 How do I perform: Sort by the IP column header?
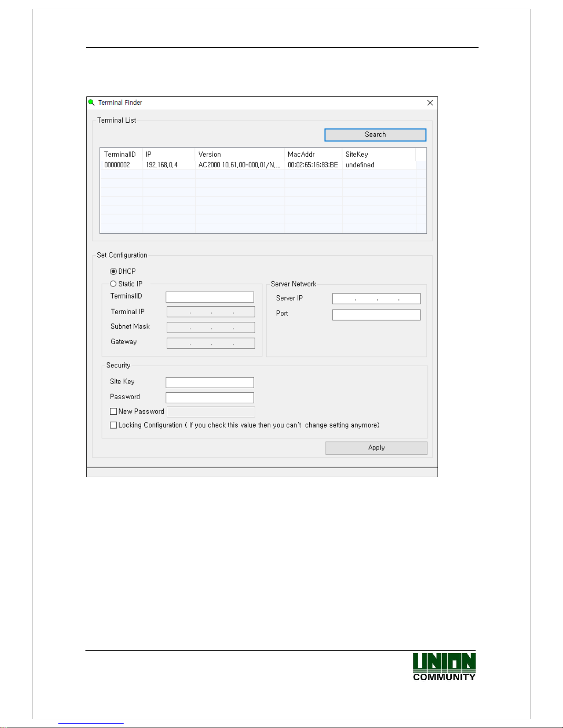coord(148,154)
